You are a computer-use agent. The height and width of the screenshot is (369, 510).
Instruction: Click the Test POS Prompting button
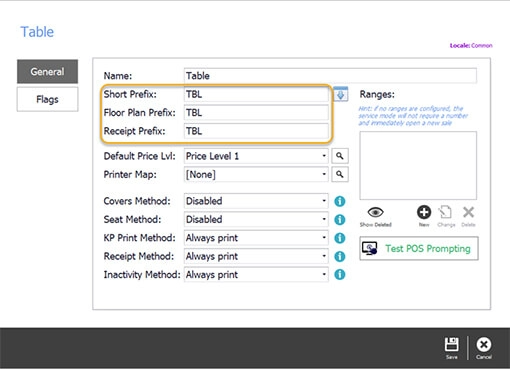coord(419,248)
